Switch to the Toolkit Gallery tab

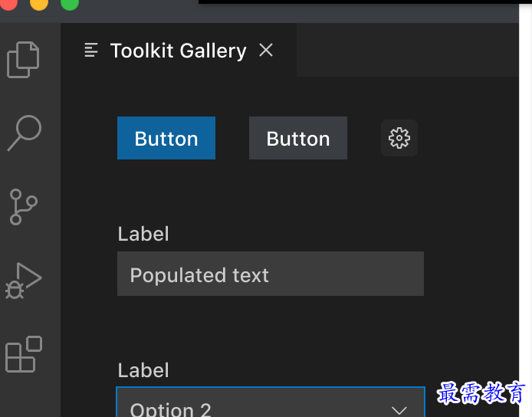pyautogui.click(x=179, y=51)
